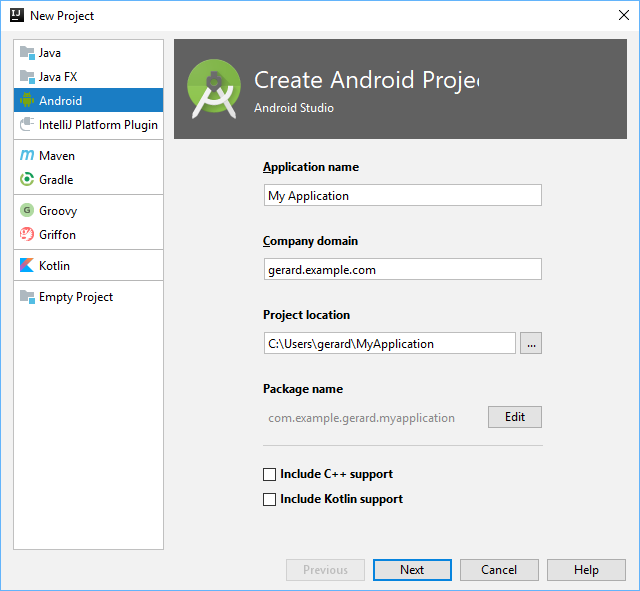Viewport: 640px width, 591px height.
Task: Select the green Android robot icon
Action: [x=27, y=100]
